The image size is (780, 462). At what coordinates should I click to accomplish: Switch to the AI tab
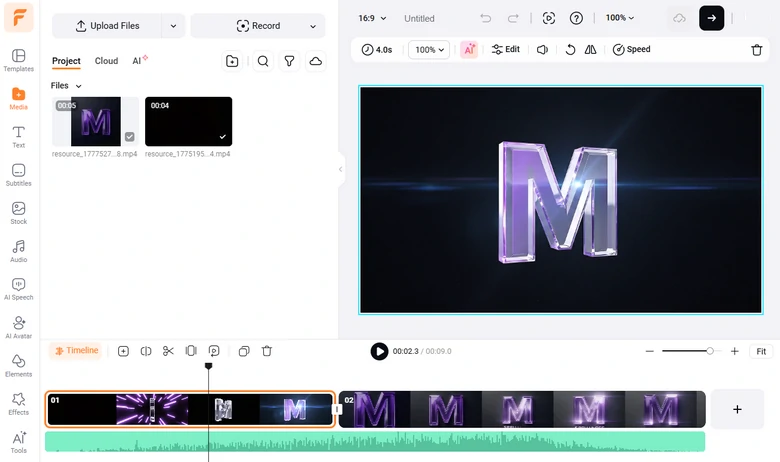pos(140,60)
